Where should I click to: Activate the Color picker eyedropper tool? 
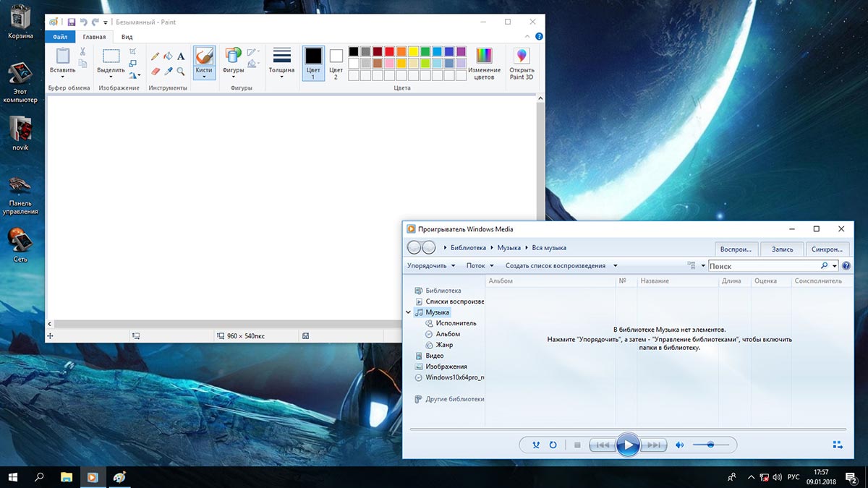(x=168, y=72)
